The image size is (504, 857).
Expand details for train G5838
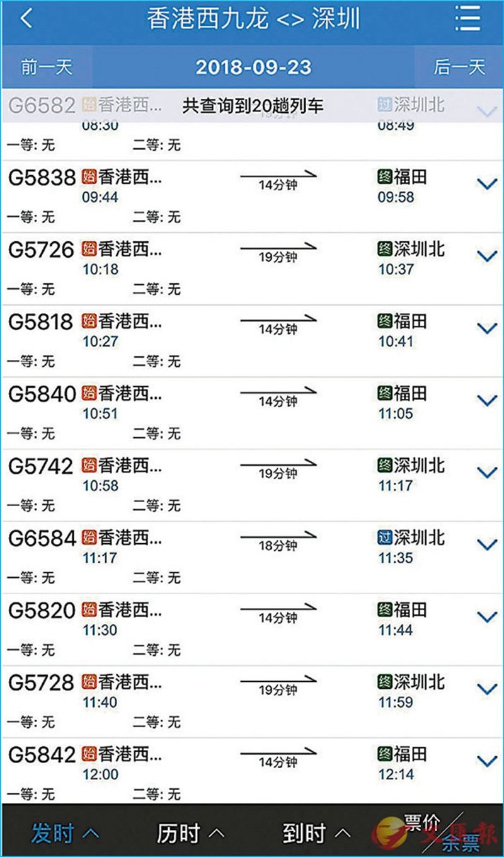487,185
